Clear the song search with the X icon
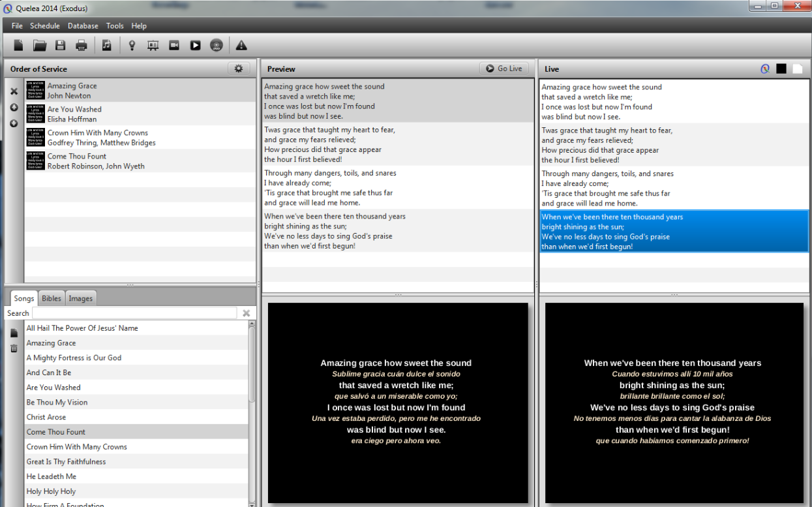The image size is (812, 507). pos(247,313)
